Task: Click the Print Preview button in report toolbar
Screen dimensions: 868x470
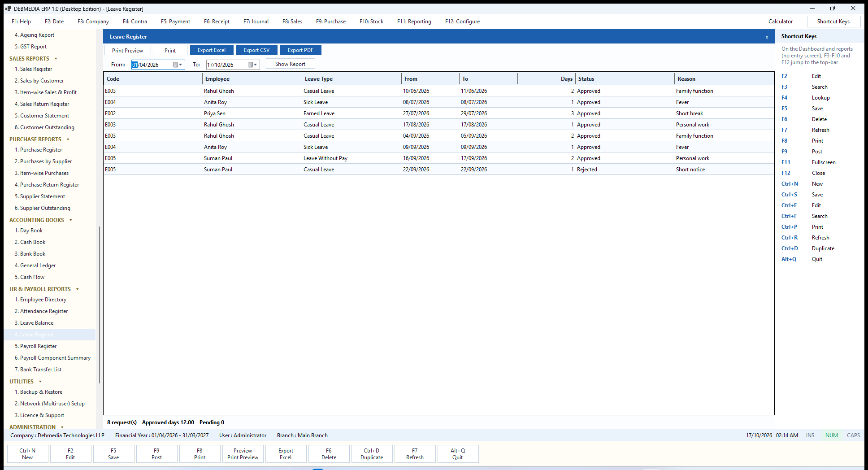Action: coord(128,50)
